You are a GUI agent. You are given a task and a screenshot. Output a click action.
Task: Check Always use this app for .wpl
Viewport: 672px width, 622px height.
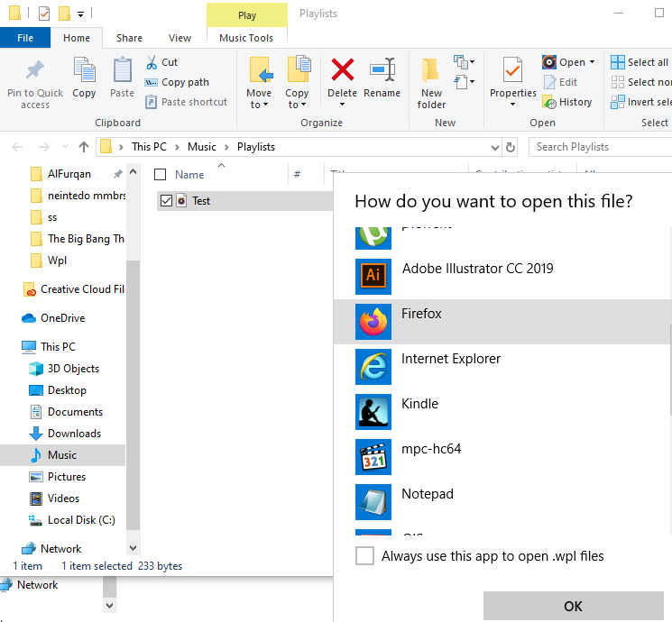(364, 555)
